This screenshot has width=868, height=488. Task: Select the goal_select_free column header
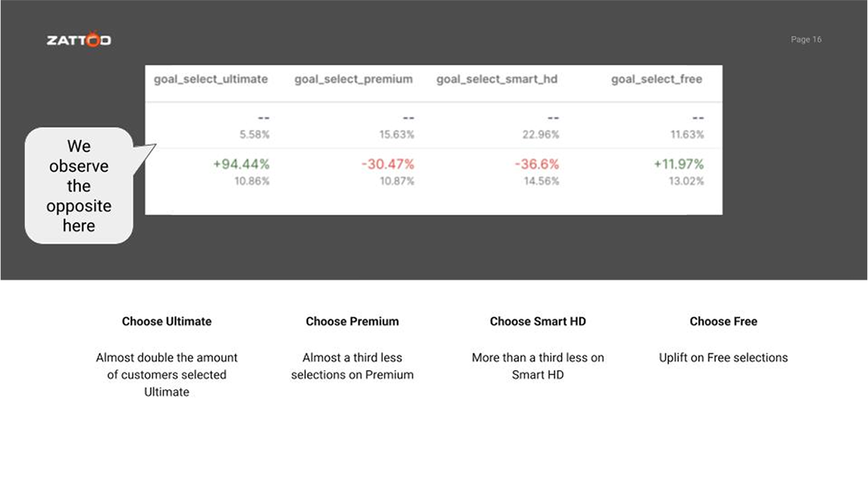(x=656, y=80)
